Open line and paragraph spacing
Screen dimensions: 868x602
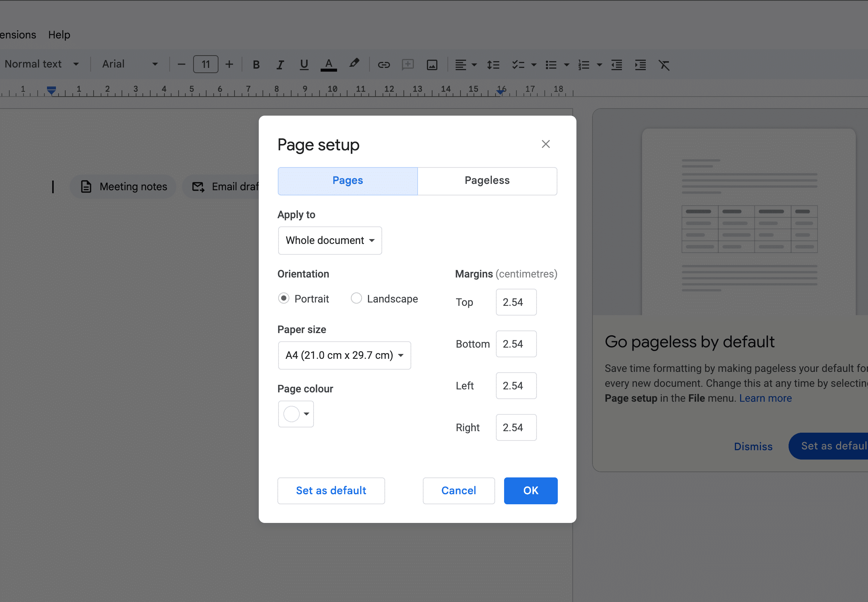493,65
